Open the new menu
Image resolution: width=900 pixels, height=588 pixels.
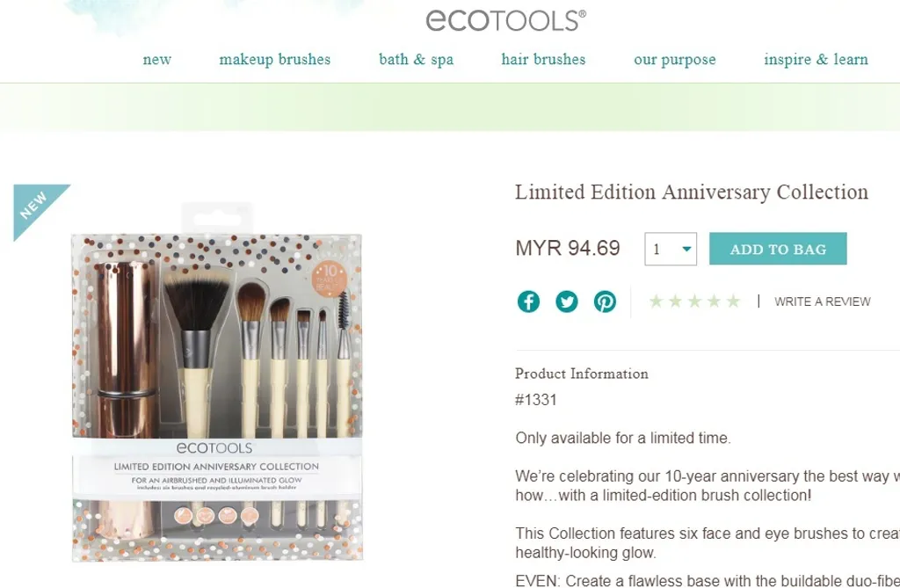click(156, 59)
